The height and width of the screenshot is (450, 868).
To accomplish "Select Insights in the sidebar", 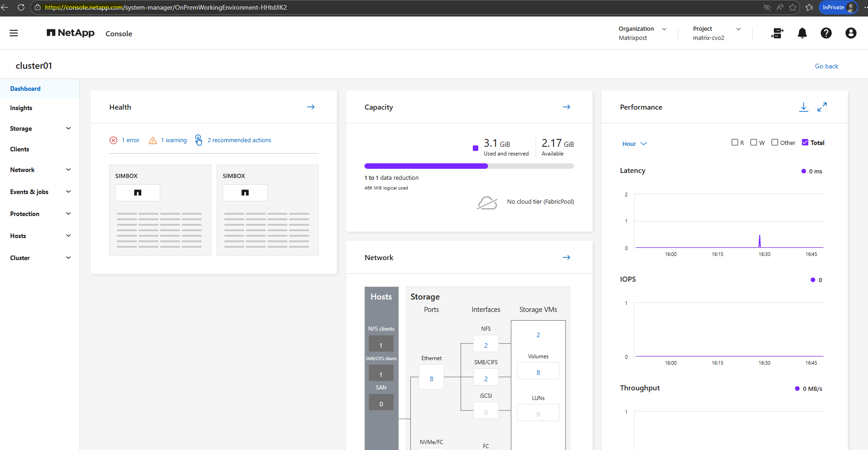I will click(21, 108).
